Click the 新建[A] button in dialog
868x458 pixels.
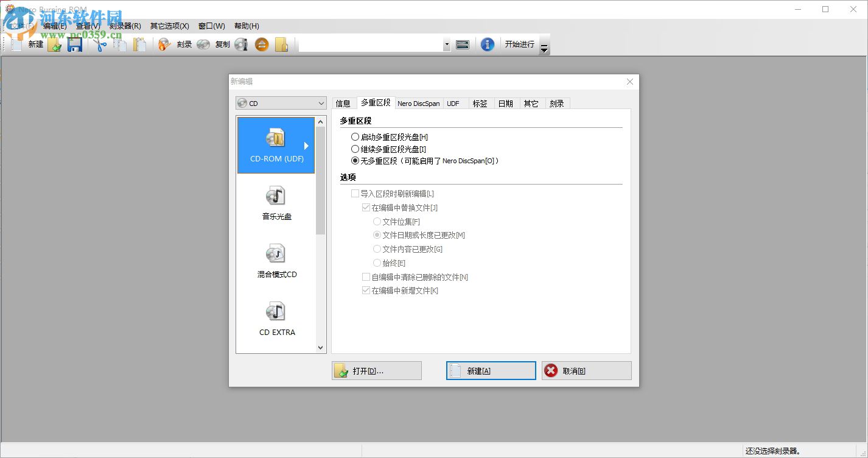[491, 371]
